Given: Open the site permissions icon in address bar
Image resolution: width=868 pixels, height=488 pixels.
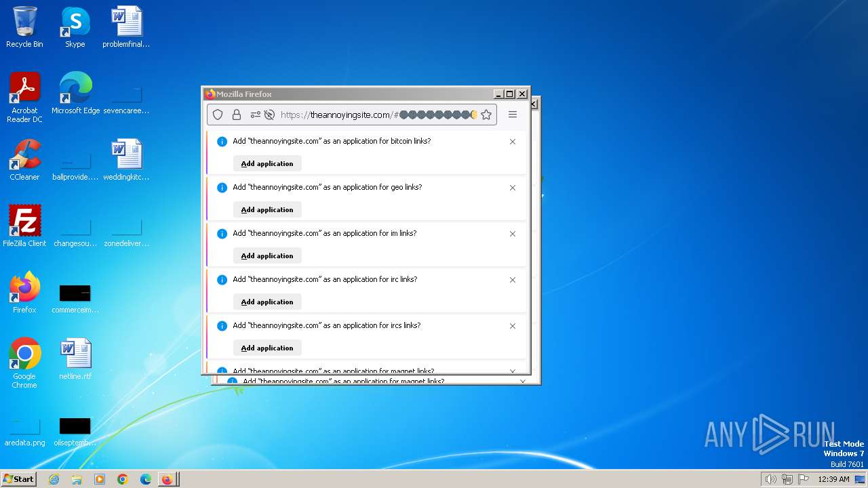Looking at the screenshot, I should pyautogui.click(x=256, y=115).
